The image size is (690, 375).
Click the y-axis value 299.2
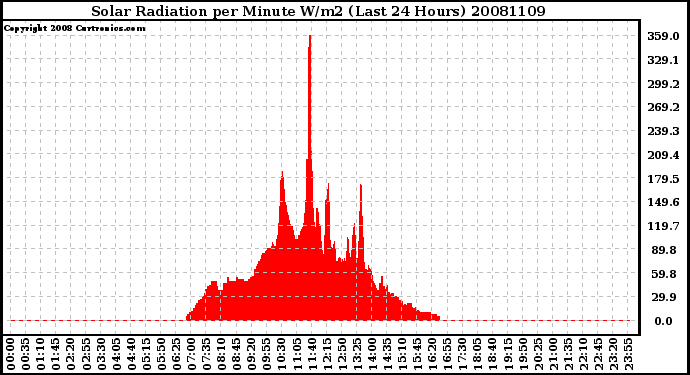click(x=663, y=84)
